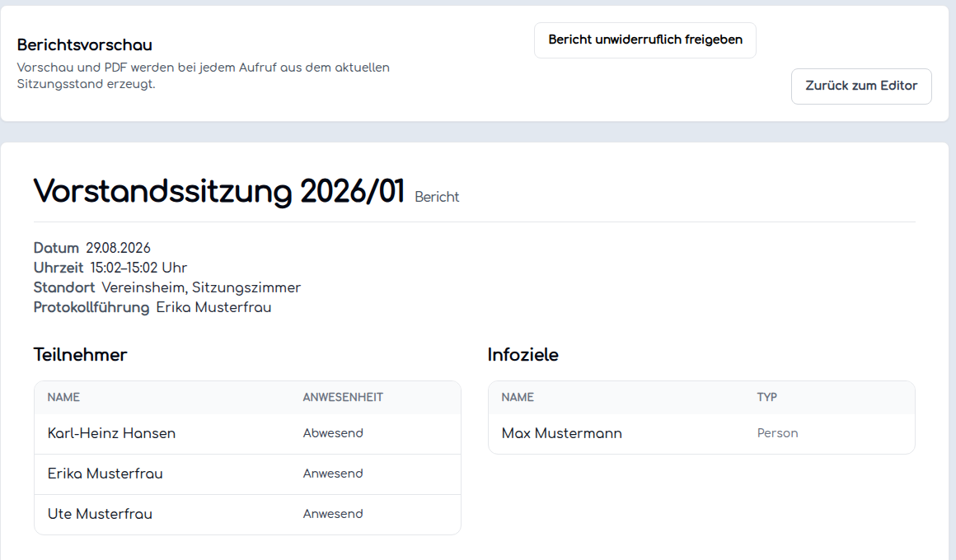Click the 'Teilnehmer' section heading
956x560 pixels.
[81, 355]
